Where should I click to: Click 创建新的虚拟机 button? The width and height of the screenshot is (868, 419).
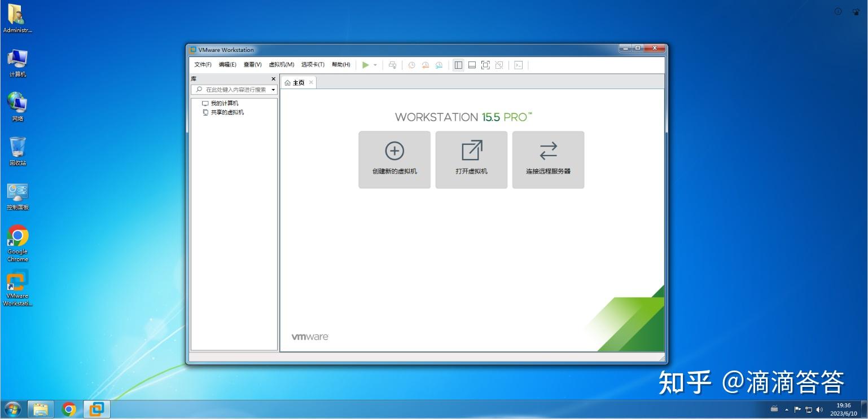tap(394, 160)
